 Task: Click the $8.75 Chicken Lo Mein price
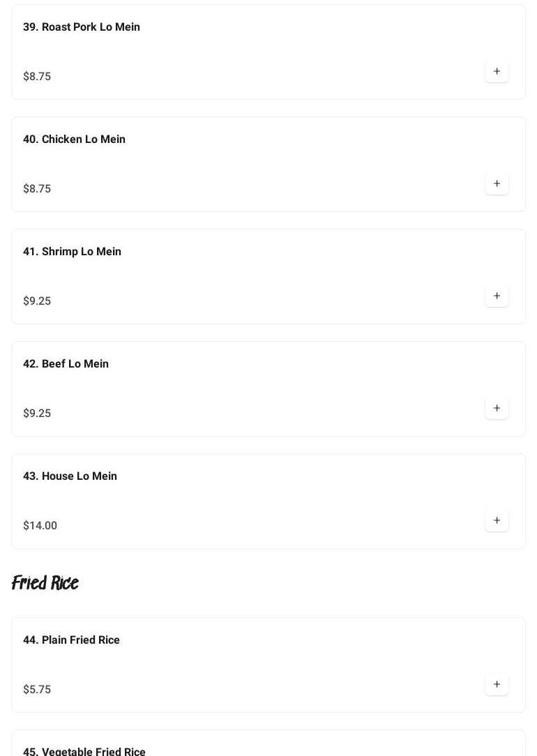tap(37, 188)
